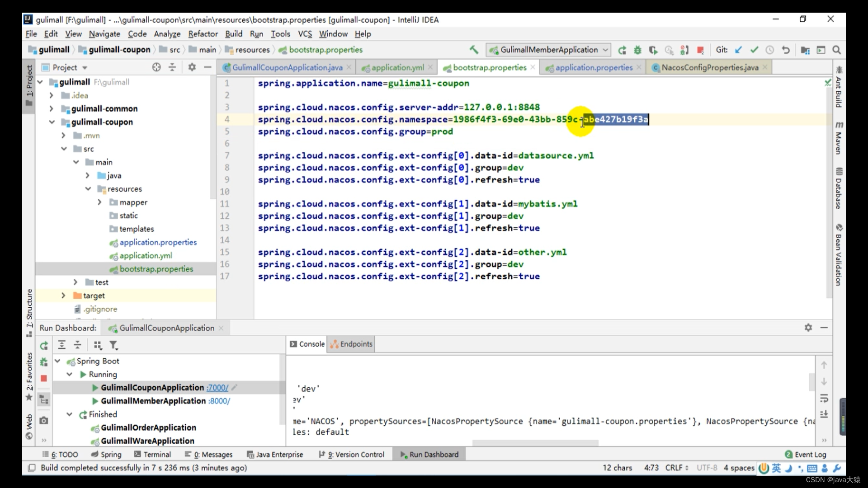868x488 pixels.
Task: Switch to application.yml editor tab
Action: coord(397,67)
